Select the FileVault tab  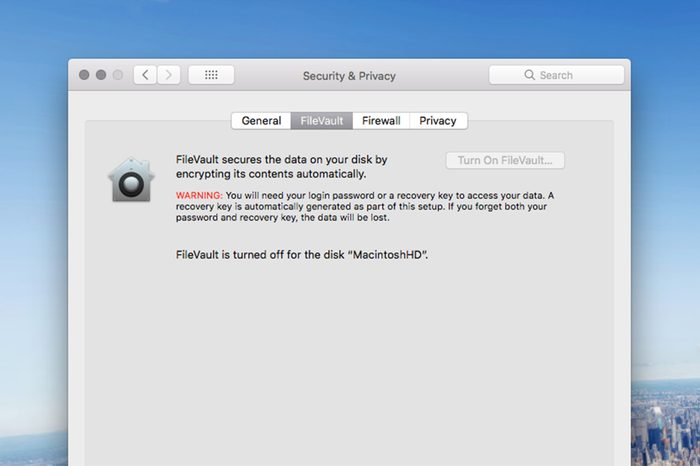322,121
